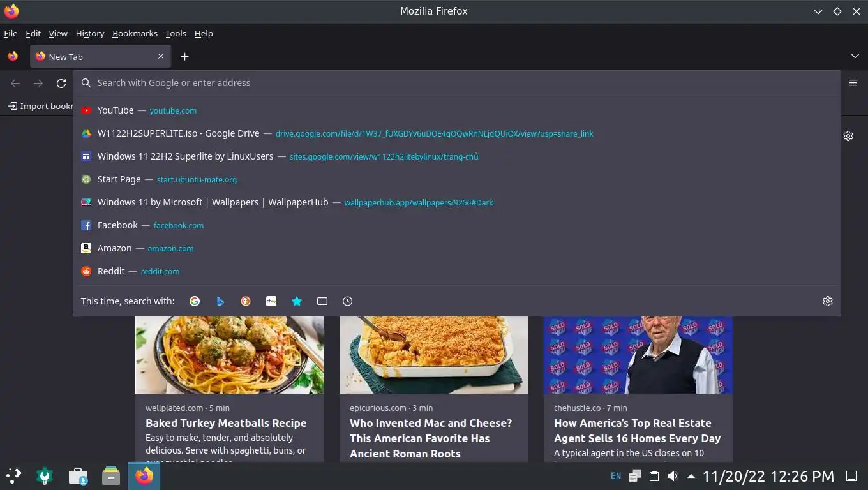The height and width of the screenshot is (490, 868).
Task: Open the File menu
Action: point(11,33)
